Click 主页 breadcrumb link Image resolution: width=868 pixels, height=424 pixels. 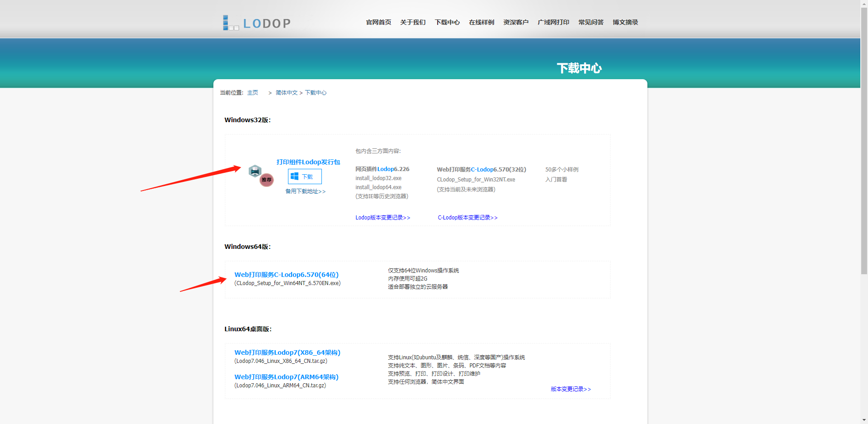(253, 93)
